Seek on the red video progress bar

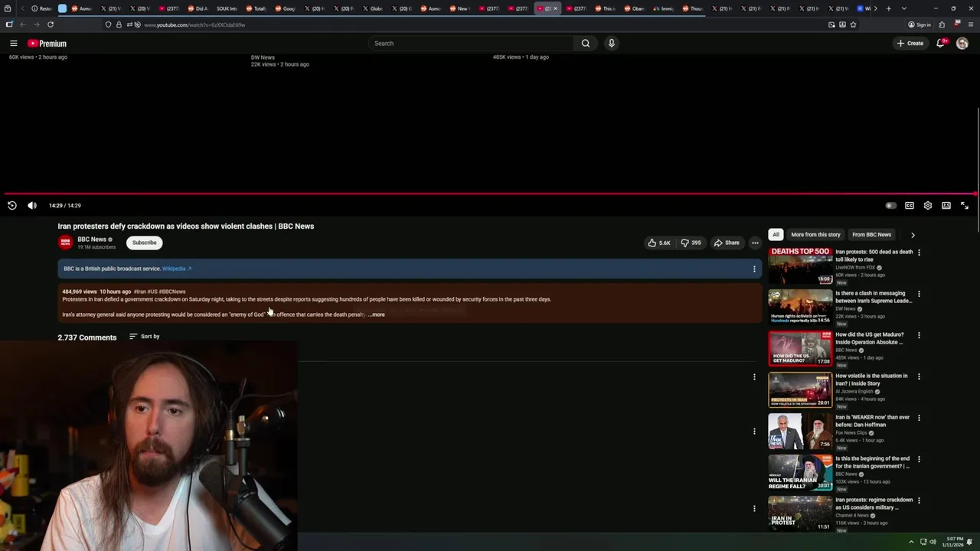490,194
